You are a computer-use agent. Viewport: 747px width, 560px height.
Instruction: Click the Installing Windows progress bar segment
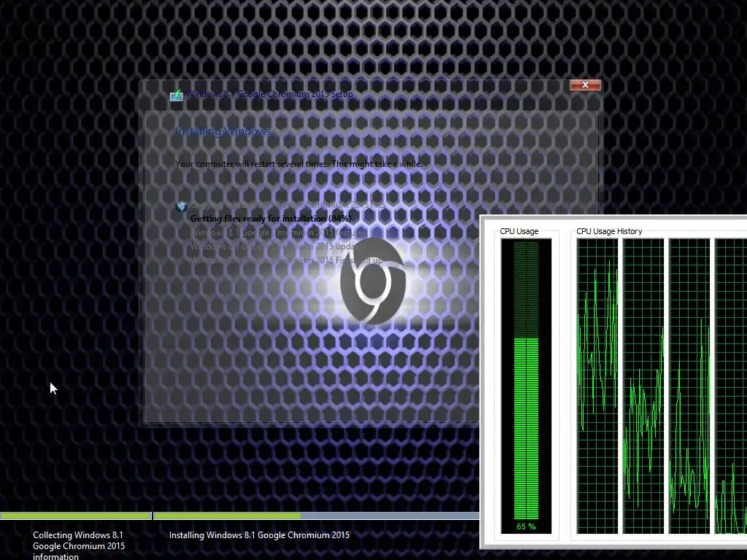316,516
